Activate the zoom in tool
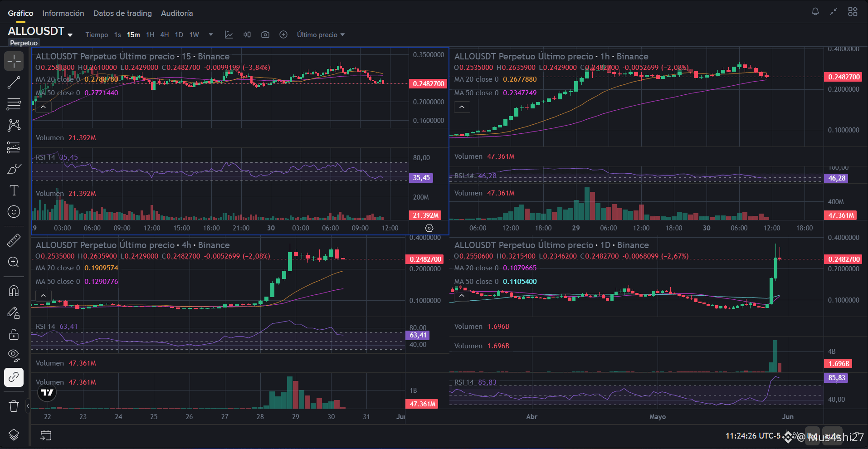The height and width of the screenshot is (449, 868). click(x=14, y=262)
